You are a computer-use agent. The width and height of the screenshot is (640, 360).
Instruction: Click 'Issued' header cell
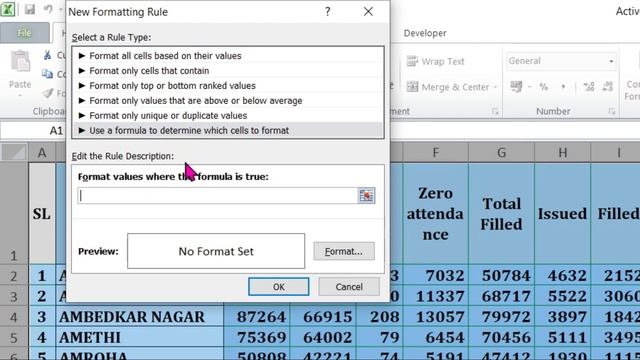(563, 213)
